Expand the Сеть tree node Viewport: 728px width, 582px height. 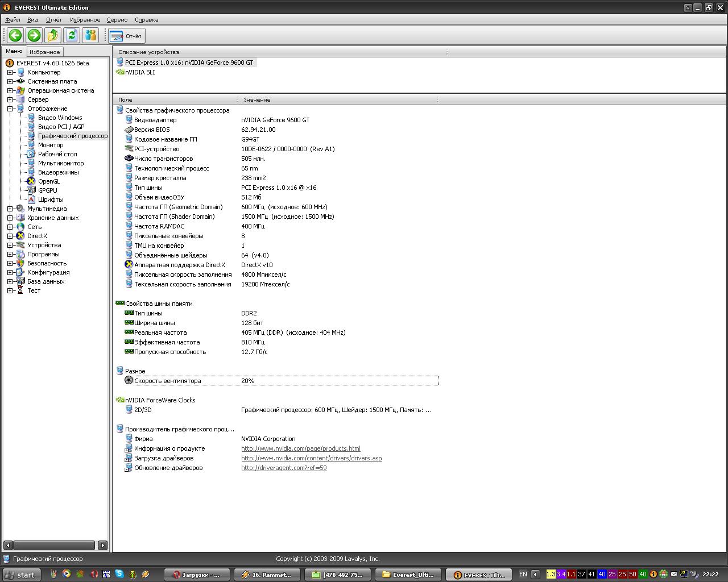pos(10,227)
